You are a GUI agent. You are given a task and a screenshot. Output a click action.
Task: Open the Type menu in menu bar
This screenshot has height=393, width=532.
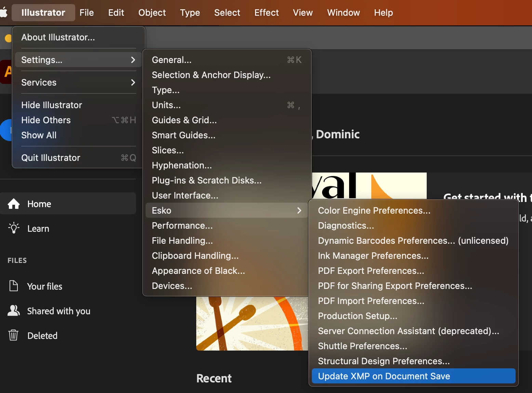190,13
